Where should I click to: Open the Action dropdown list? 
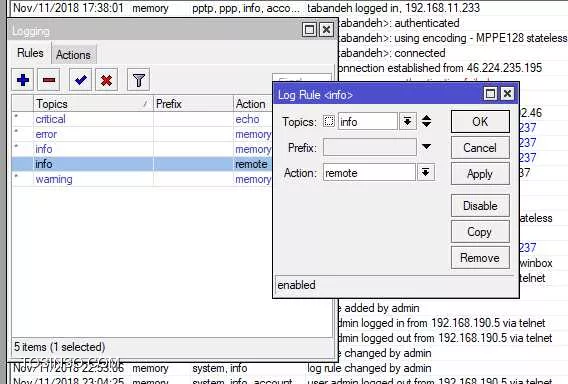426,172
